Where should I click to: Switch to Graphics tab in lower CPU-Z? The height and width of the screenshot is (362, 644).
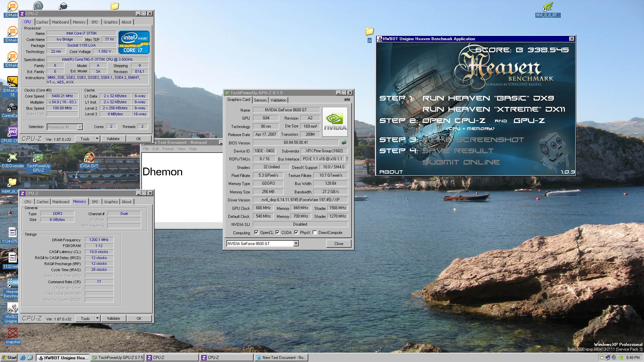pos(111,202)
